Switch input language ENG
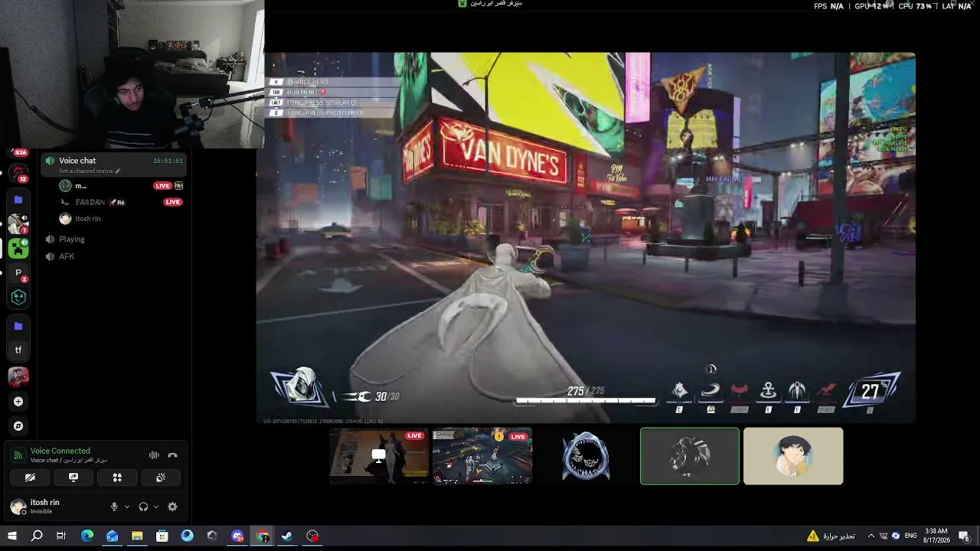 [911, 536]
